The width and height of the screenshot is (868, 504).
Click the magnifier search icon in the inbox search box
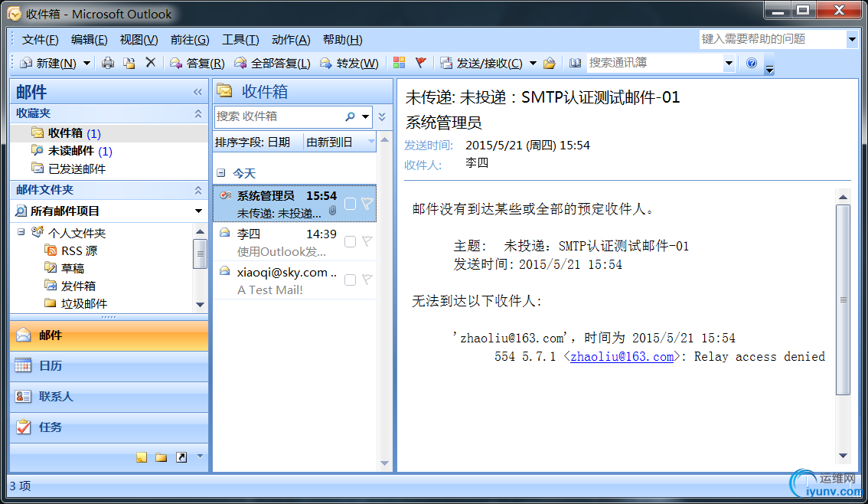pyautogui.click(x=350, y=116)
